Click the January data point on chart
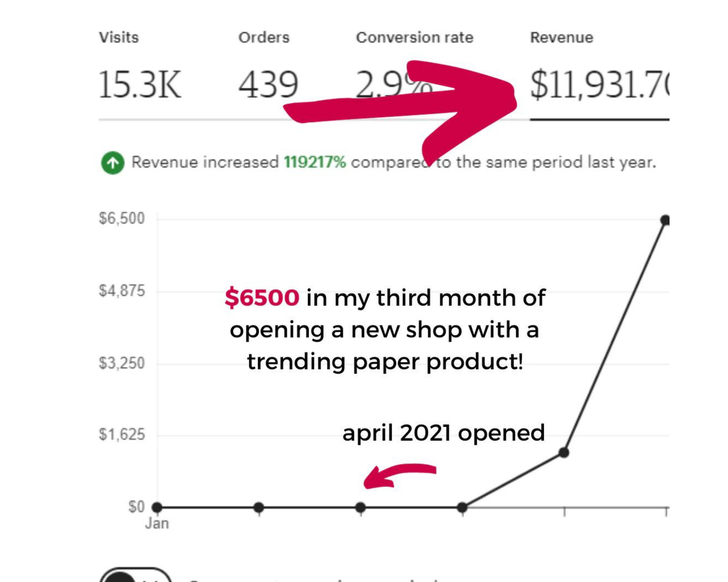Viewport: 728px width, 582px height. 157,507
